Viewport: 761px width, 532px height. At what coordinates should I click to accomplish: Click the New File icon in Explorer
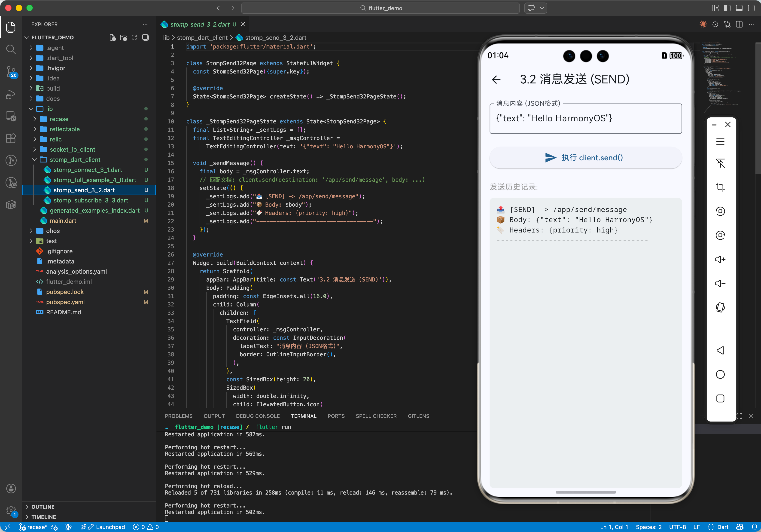coord(113,37)
